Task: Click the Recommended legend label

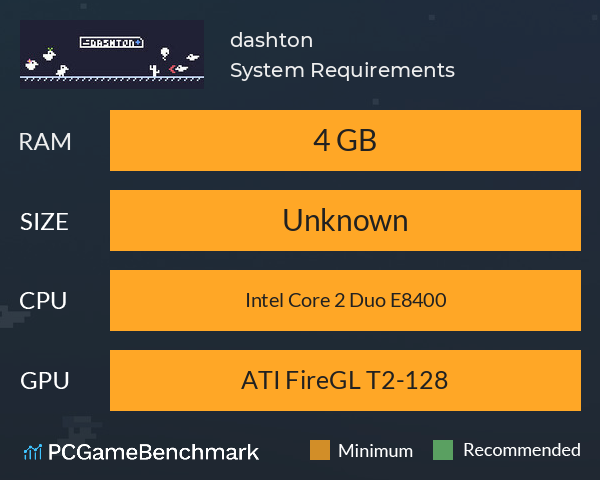Action: (522, 450)
